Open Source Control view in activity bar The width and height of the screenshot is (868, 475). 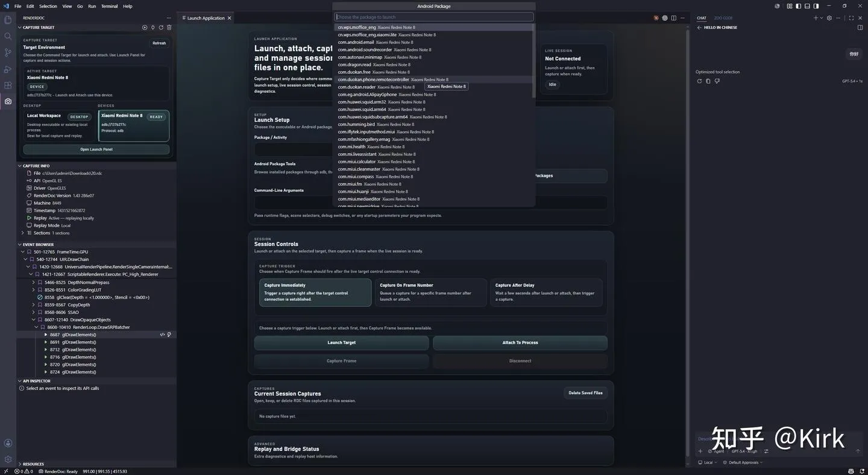(x=8, y=52)
